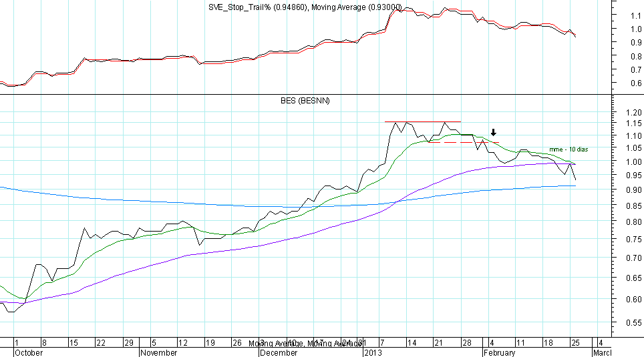644x357 pixels.
Task: Click the 0.65 price axis label
Action: click(634, 278)
